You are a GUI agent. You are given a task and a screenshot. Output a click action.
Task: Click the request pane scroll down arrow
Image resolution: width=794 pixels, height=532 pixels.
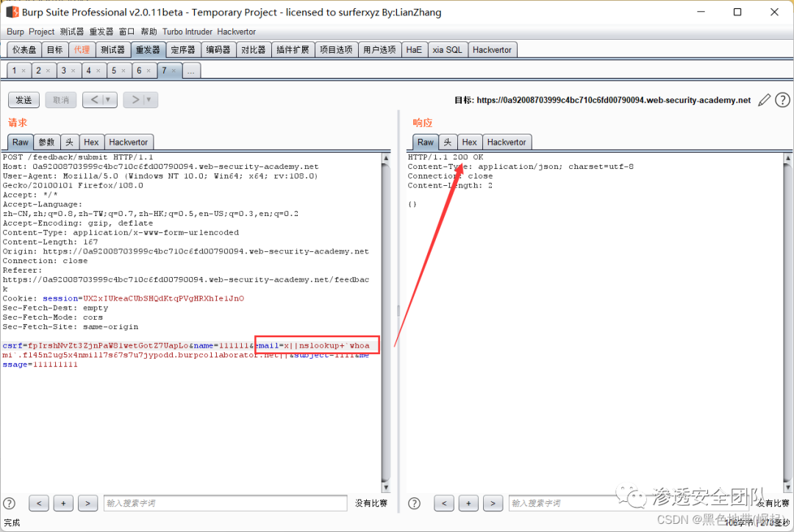386,487
